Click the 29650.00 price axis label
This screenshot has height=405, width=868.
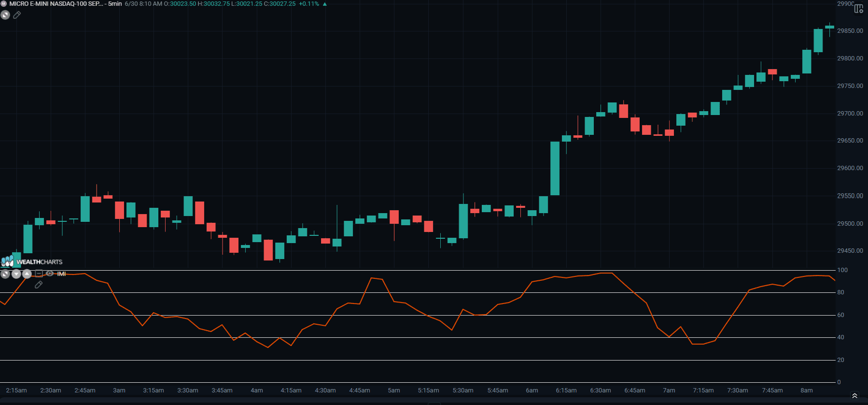pos(850,141)
